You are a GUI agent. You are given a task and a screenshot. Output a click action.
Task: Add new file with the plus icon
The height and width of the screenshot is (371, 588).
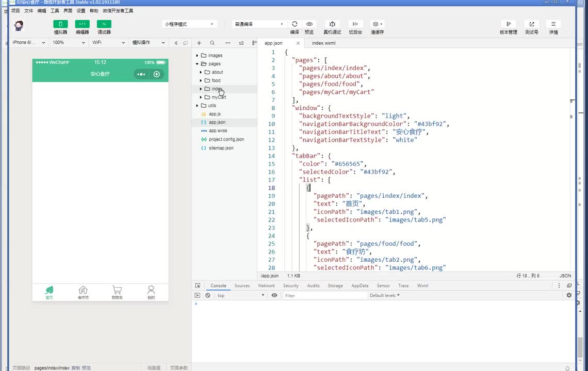[x=199, y=43]
